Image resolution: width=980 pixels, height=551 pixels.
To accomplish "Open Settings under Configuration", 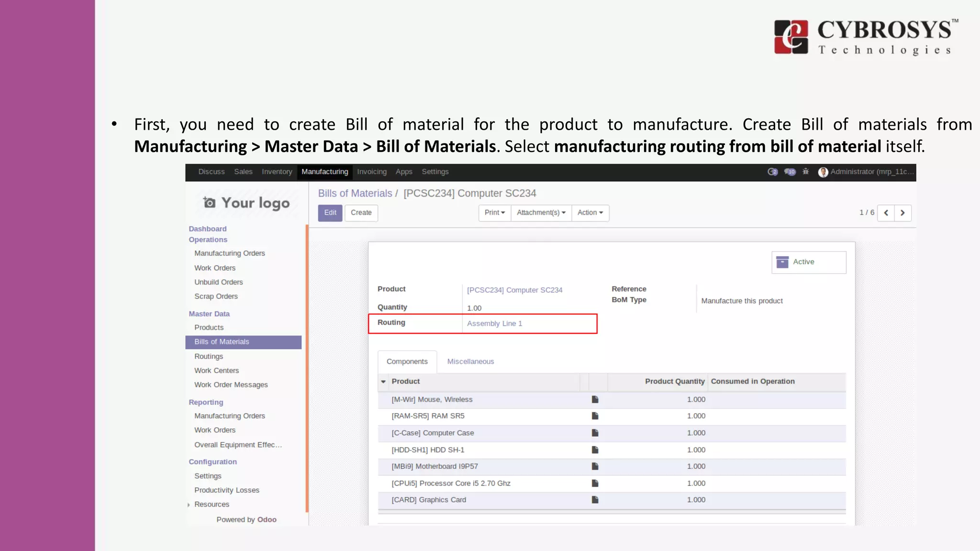I will [208, 476].
